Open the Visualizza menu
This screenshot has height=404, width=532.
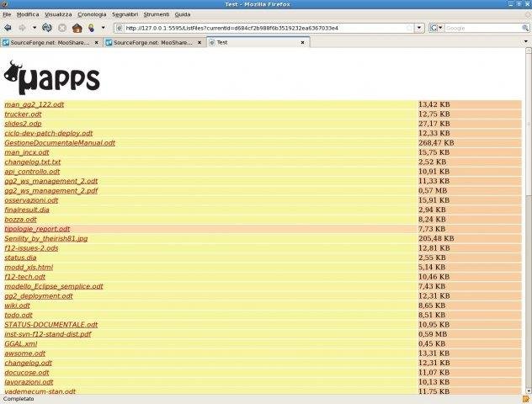(x=58, y=14)
